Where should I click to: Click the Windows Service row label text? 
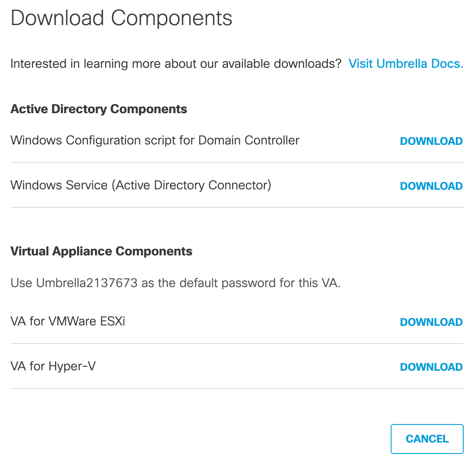coord(141,185)
